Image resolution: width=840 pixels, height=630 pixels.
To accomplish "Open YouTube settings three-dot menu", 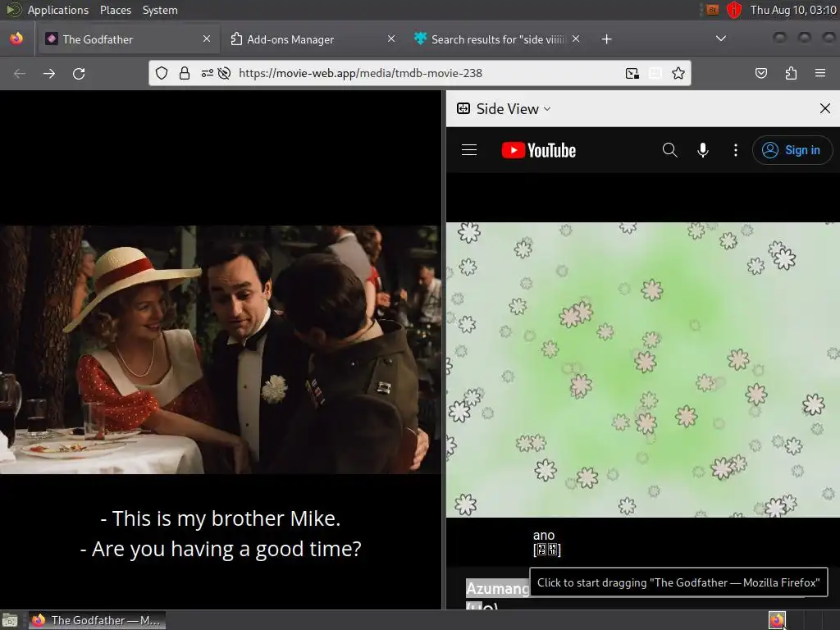I will tap(736, 150).
